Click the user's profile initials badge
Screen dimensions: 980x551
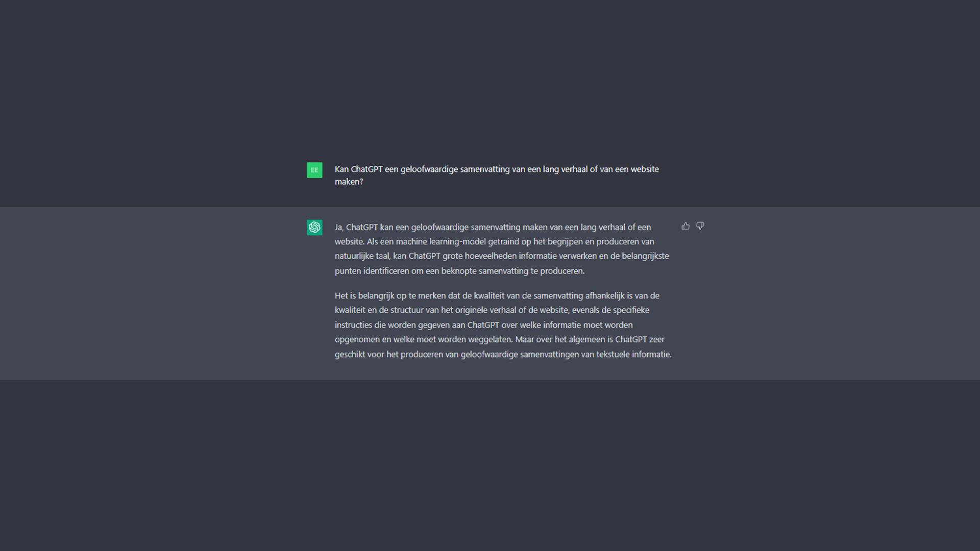pos(314,170)
